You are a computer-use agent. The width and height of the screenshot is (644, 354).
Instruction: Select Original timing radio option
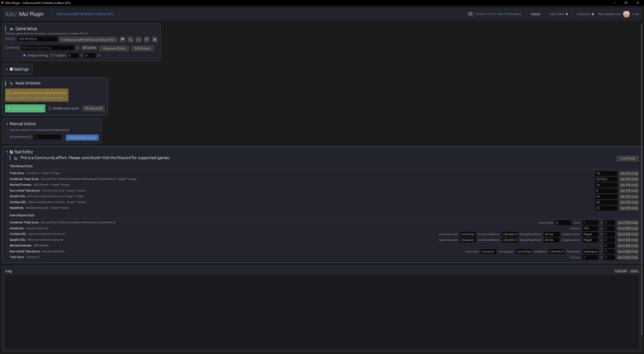[24, 55]
